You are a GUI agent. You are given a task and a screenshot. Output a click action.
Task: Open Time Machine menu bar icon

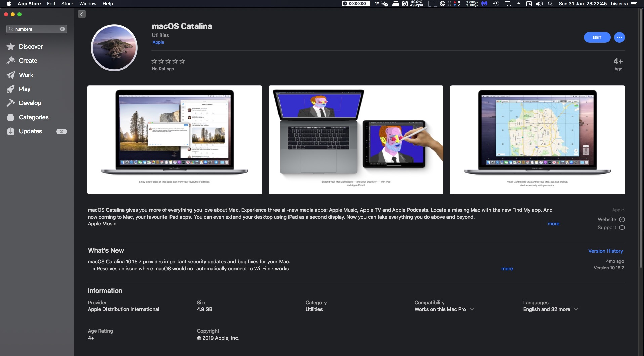tap(496, 4)
